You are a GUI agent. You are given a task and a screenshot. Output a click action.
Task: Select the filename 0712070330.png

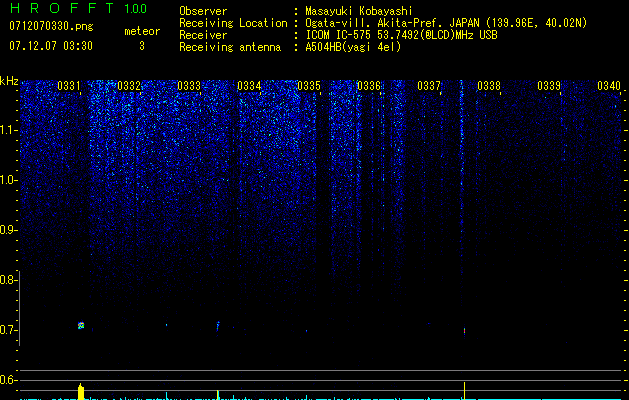51,27
